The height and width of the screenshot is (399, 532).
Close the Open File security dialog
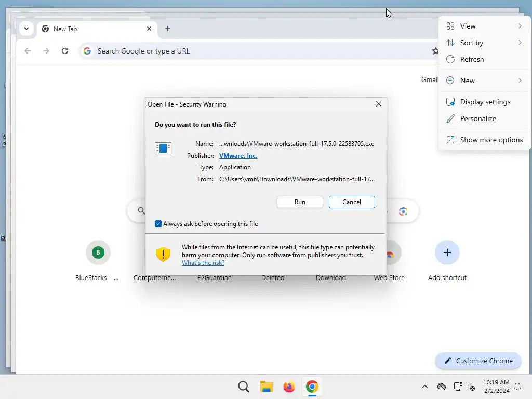[379, 104]
